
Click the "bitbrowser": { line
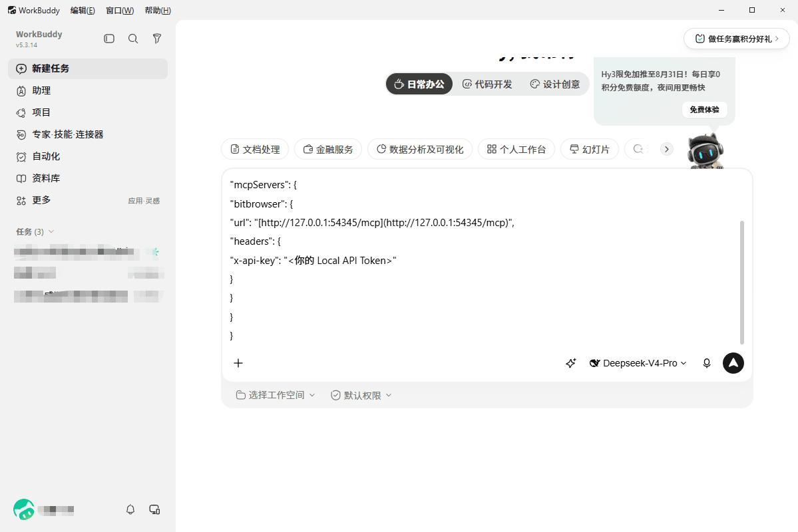coord(262,204)
